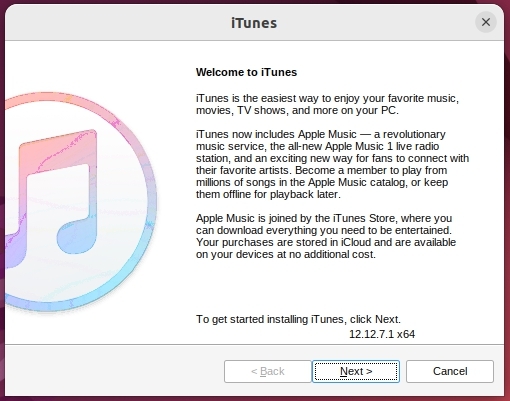Click 'To get started installing iTunes' line
This screenshot has width=510, height=401.
(x=298, y=319)
